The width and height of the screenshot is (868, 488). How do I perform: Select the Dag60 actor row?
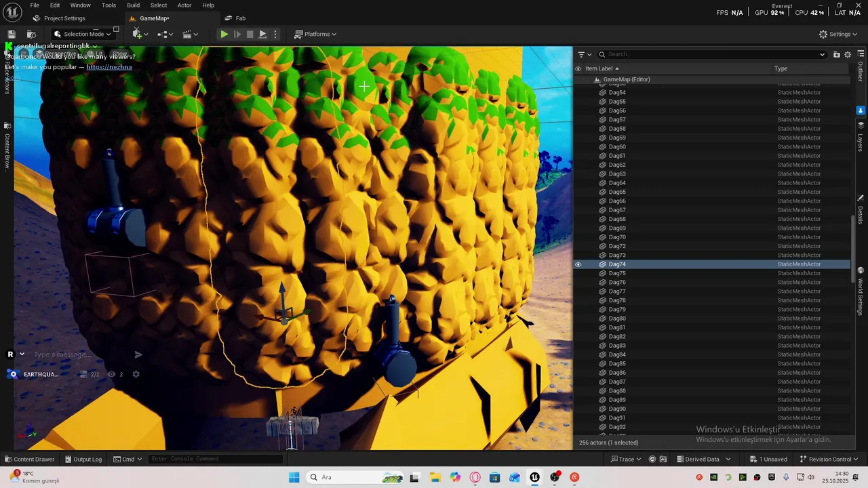point(711,146)
